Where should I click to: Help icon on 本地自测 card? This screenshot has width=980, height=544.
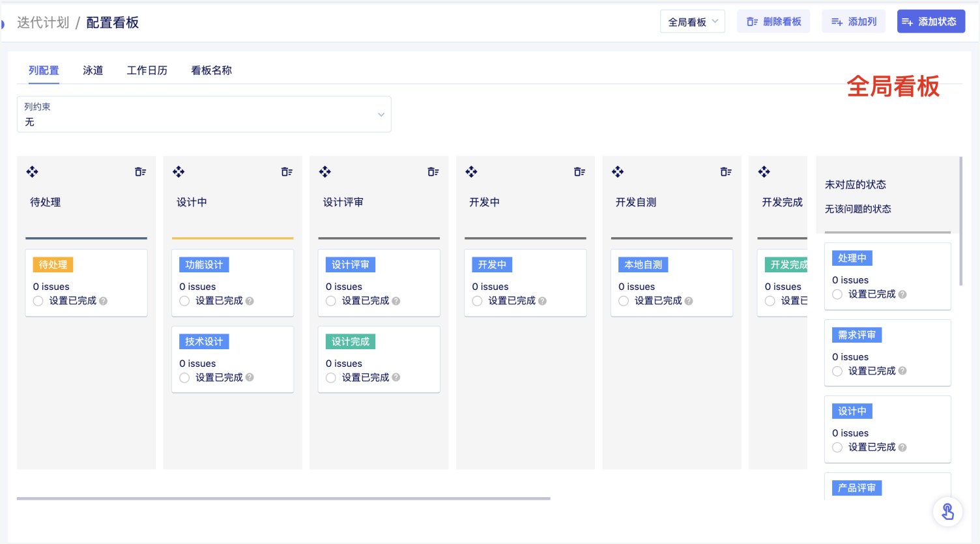tap(689, 301)
